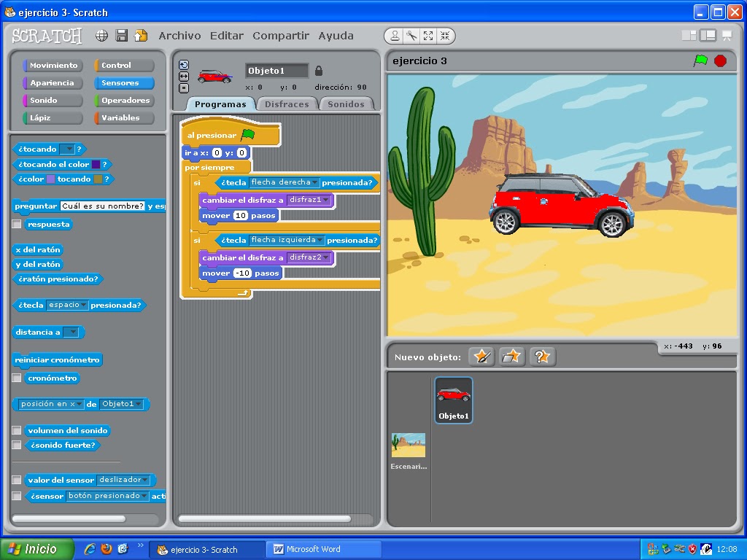
Task: Switch to the Disfraces tab
Action: [x=287, y=104]
